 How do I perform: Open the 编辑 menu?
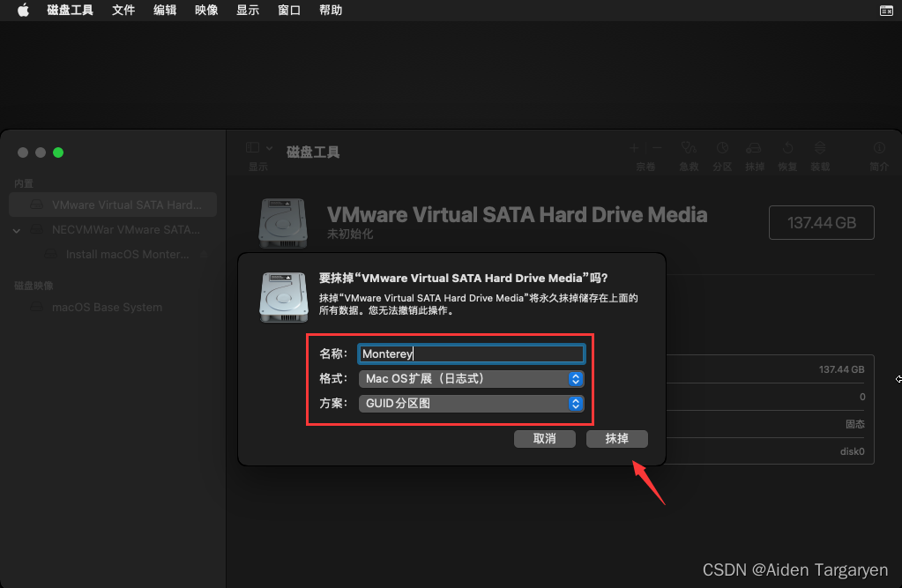point(165,11)
